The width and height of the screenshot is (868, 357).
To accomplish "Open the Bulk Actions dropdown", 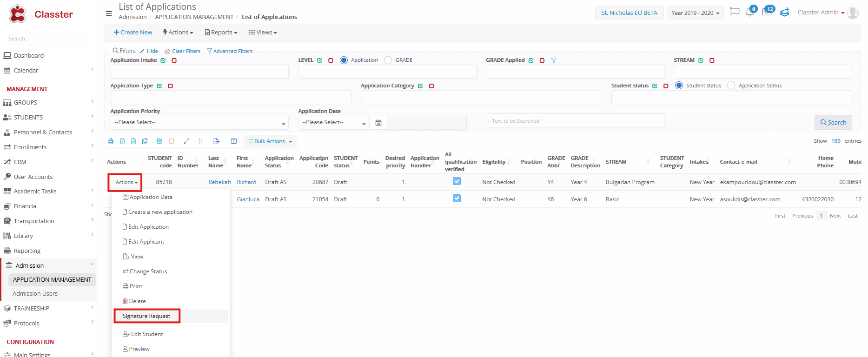I will point(270,141).
